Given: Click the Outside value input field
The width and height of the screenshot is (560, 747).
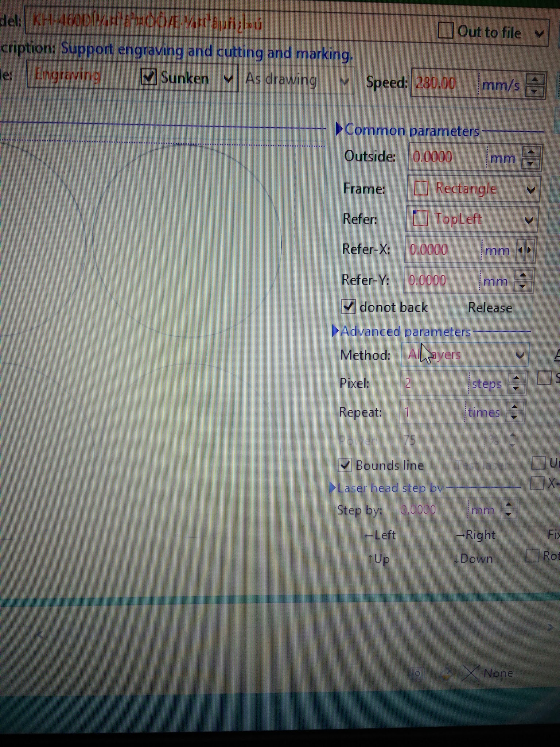Looking at the screenshot, I should click(x=447, y=157).
